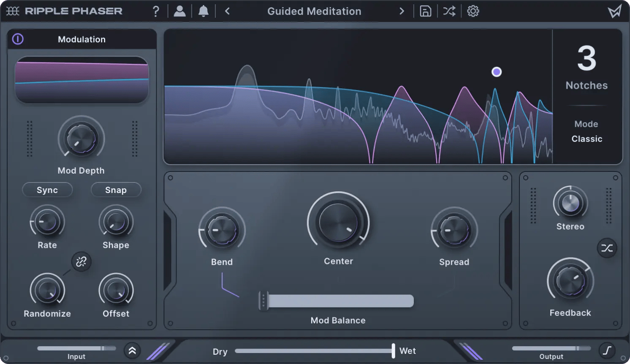
Task: Open the settings gear
Action: coord(473,11)
